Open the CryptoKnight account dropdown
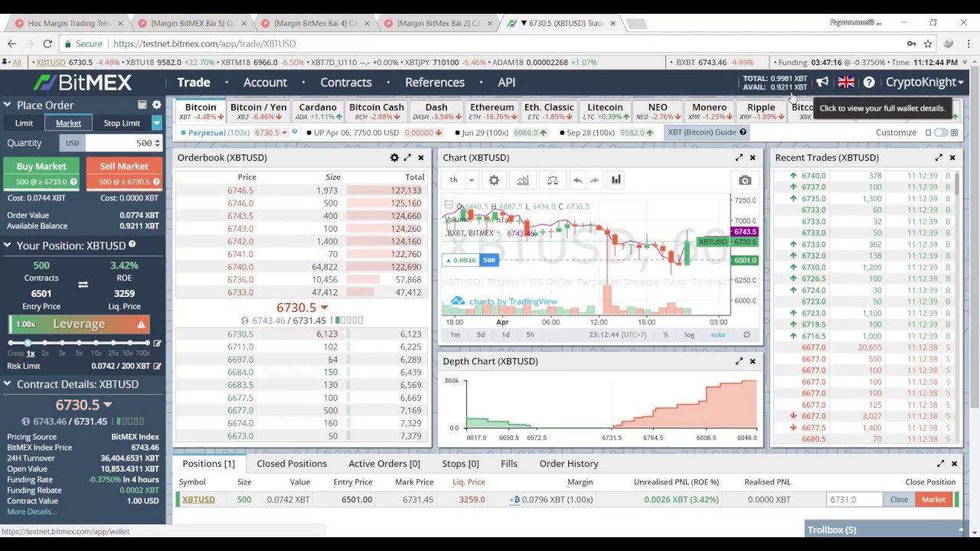 click(x=924, y=82)
